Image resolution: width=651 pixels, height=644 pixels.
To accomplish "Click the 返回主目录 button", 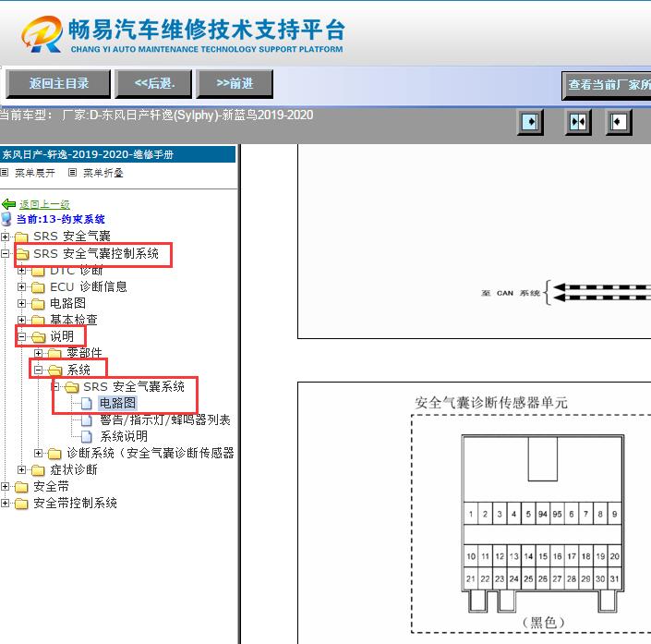I will pyautogui.click(x=58, y=83).
